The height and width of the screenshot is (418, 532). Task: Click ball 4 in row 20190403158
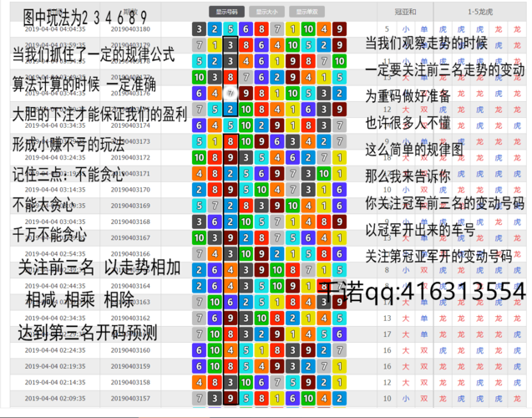tap(199, 382)
